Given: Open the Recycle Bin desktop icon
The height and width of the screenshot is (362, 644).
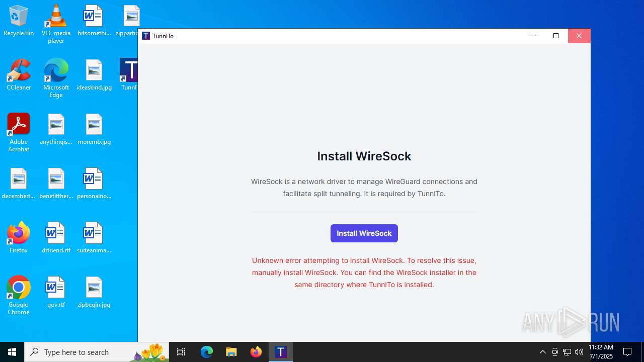Looking at the screenshot, I should pos(19,21).
